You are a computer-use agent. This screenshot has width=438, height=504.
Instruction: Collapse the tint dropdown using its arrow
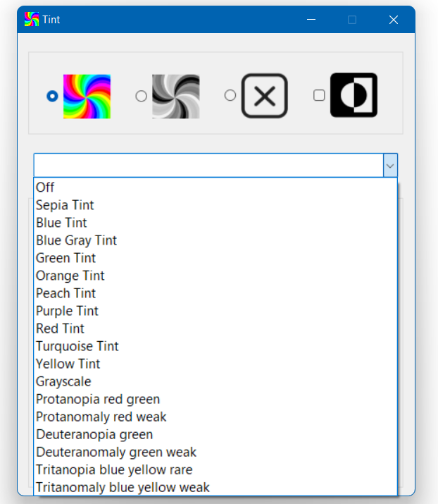tap(390, 166)
